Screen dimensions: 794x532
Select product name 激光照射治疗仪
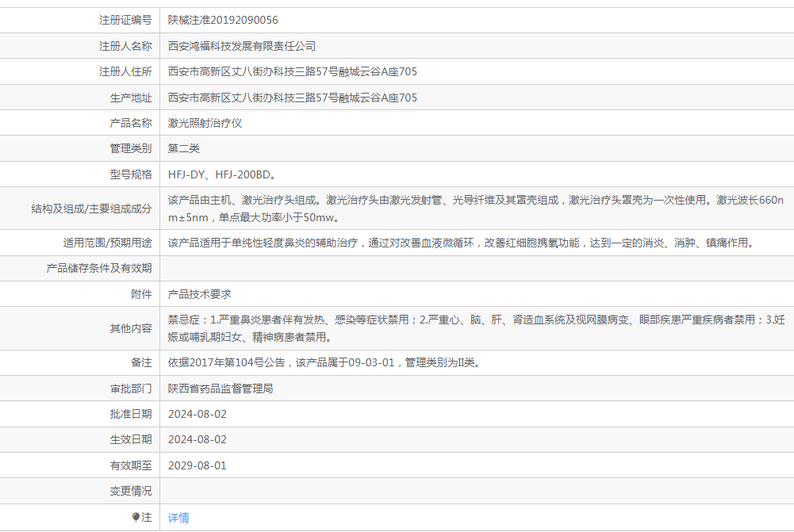(x=205, y=124)
